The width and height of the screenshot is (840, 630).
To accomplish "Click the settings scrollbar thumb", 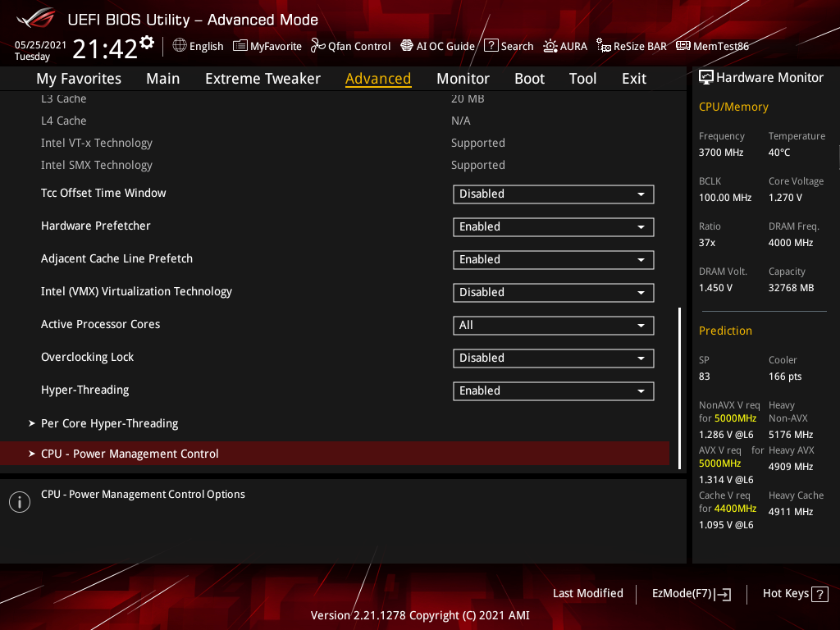I will (679, 388).
